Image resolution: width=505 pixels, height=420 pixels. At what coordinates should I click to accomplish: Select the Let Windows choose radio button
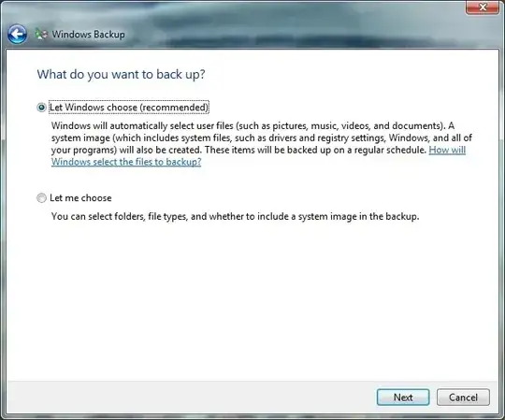click(x=41, y=108)
